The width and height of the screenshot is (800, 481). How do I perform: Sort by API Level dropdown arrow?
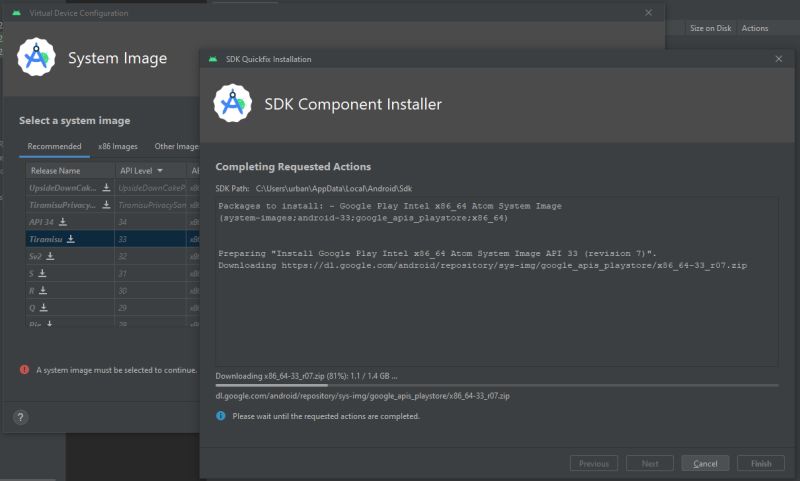coord(160,170)
